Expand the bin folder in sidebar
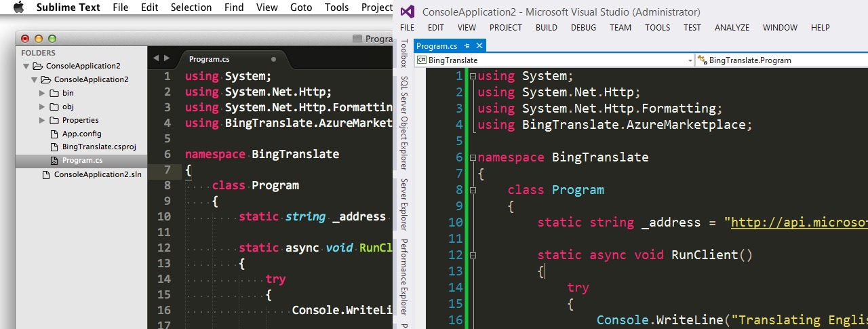 [42, 93]
